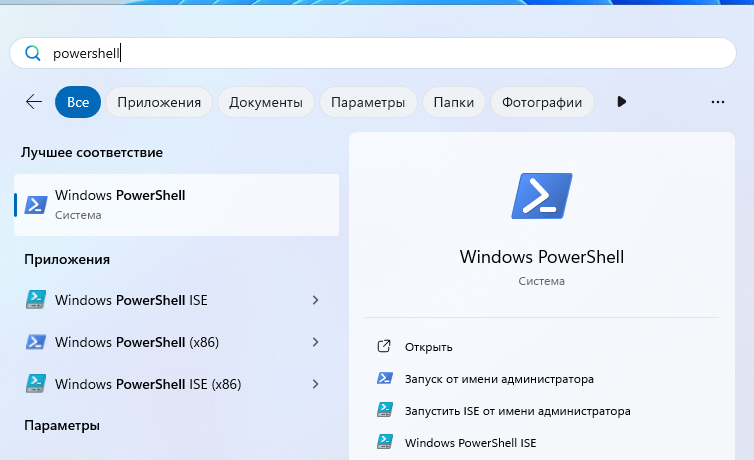754x460 pixels.
Task: Click Windows PowerShell best match icon
Action: point(36,205)
